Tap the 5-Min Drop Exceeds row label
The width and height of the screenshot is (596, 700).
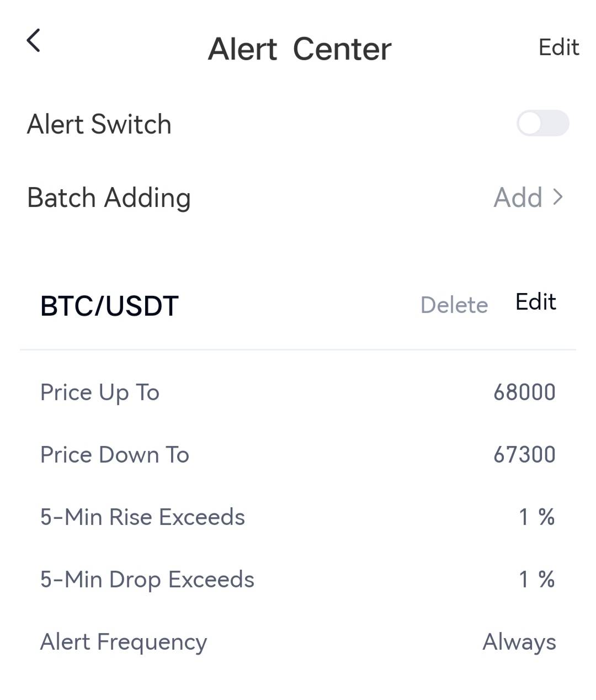(x=147, y=580)
